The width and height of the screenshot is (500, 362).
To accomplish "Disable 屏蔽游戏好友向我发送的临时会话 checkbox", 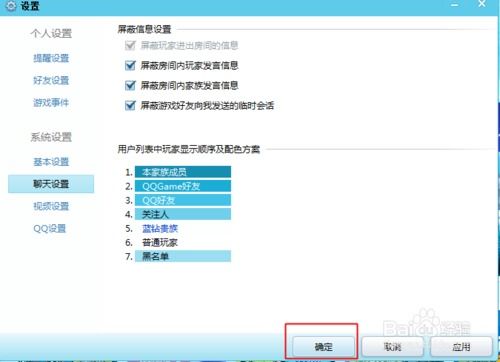I will click(130, 106).
